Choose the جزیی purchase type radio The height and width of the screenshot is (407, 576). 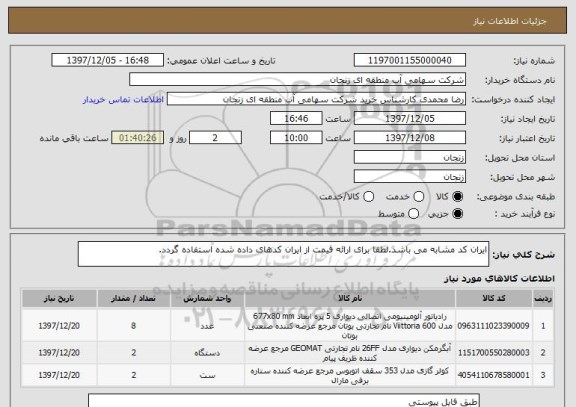(x=457, y=214)
